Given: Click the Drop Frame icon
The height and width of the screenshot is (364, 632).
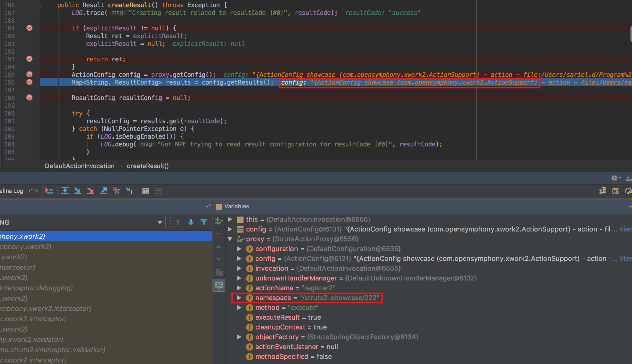Looking at the screenshot, I should [x=117, y=191].
